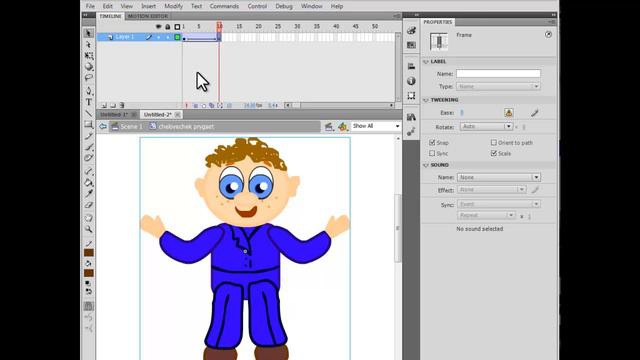Select the Free Transform tool

[x=89, y=56]
